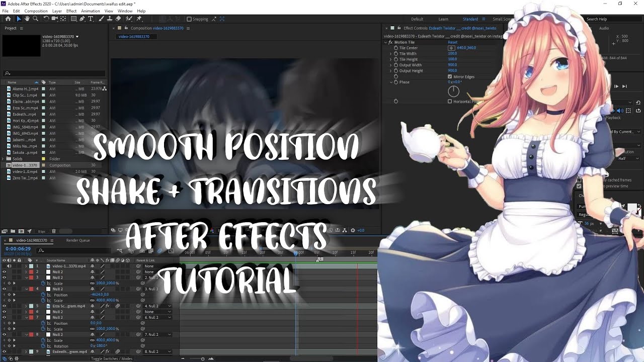The image size is (644, 362).
Task: Hide layer 9 Esdeath...gram.mp4 eye
Action: (x=4, y=351)
